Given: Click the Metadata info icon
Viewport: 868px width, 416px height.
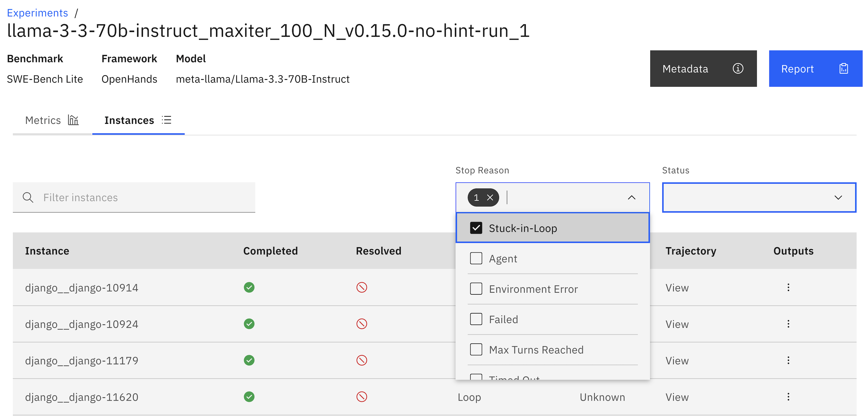Looking at the screenshot, I should [738, 68].
